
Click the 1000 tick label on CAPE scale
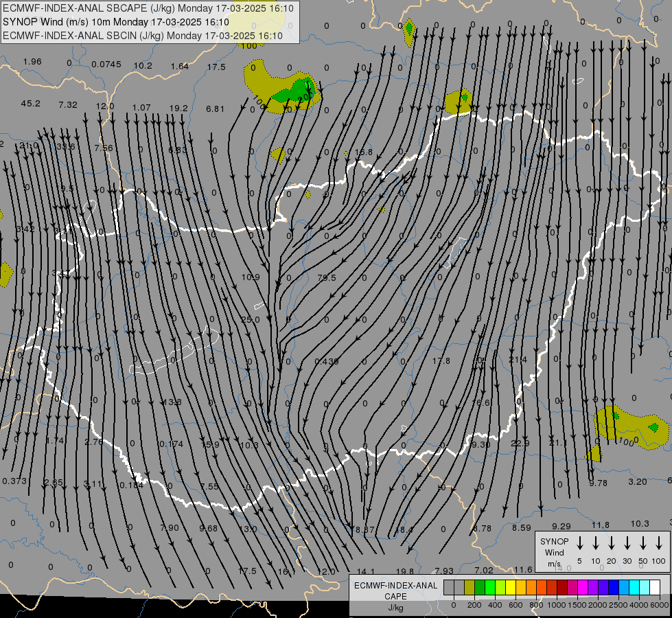[556, 605]
